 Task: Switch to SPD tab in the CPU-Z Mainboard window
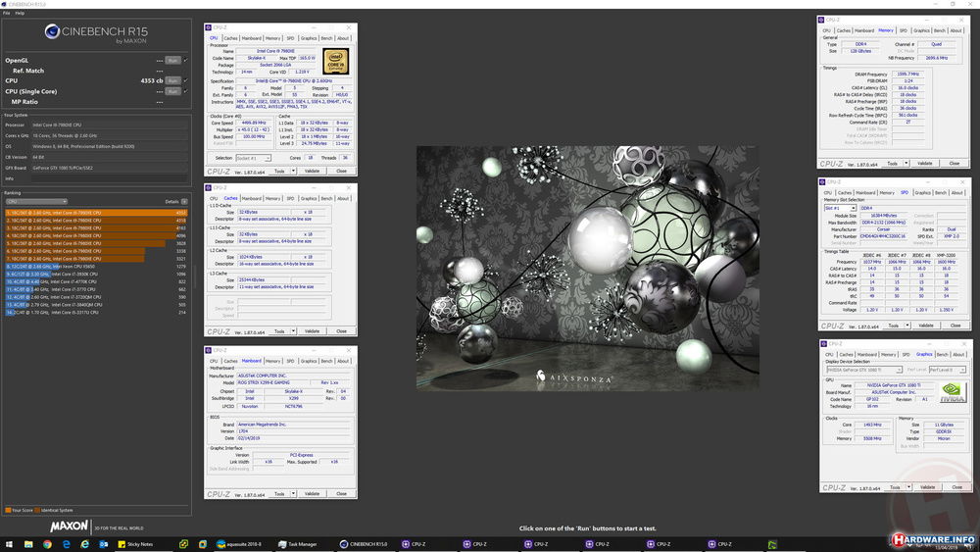(x=290, y=361)
